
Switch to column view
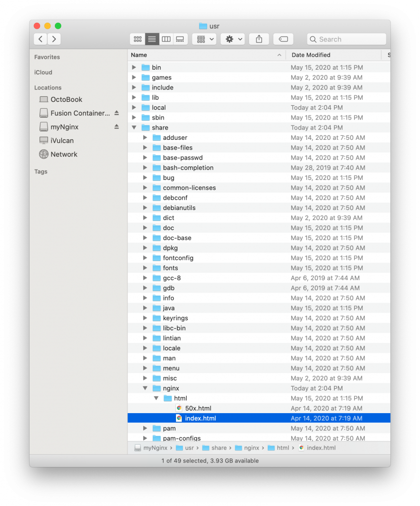(166, 39)
